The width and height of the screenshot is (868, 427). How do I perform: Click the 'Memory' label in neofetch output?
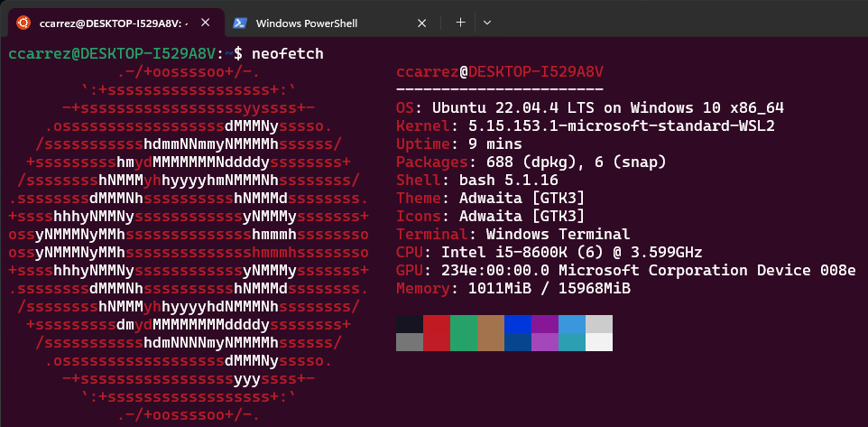[x=423, y=289]
